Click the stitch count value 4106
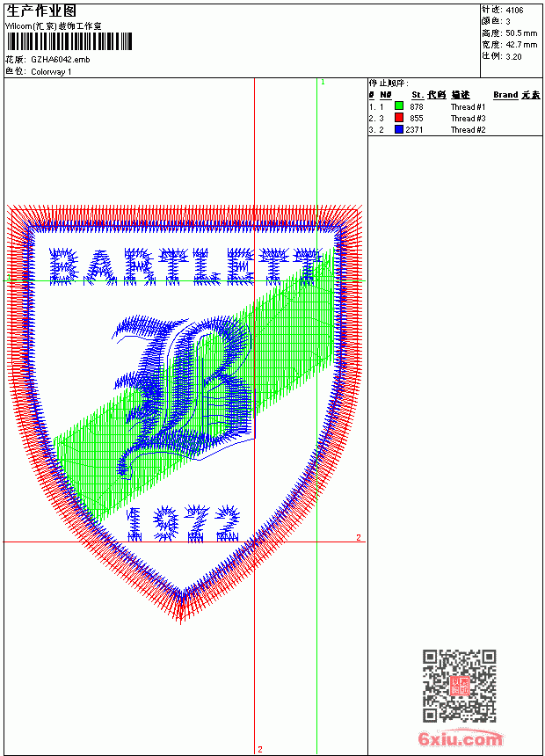This screenshot has height=756, width=545. [514, 11]
